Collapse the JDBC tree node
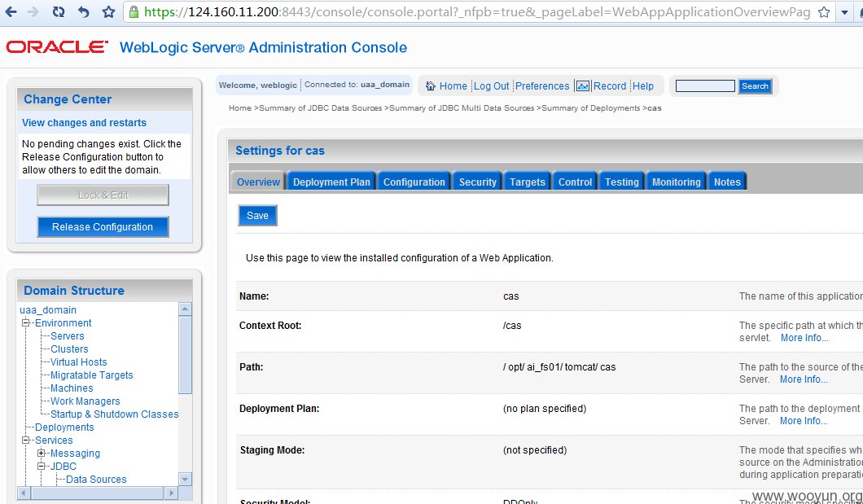Viewport: 863px width, 504px height. point(42,466)
